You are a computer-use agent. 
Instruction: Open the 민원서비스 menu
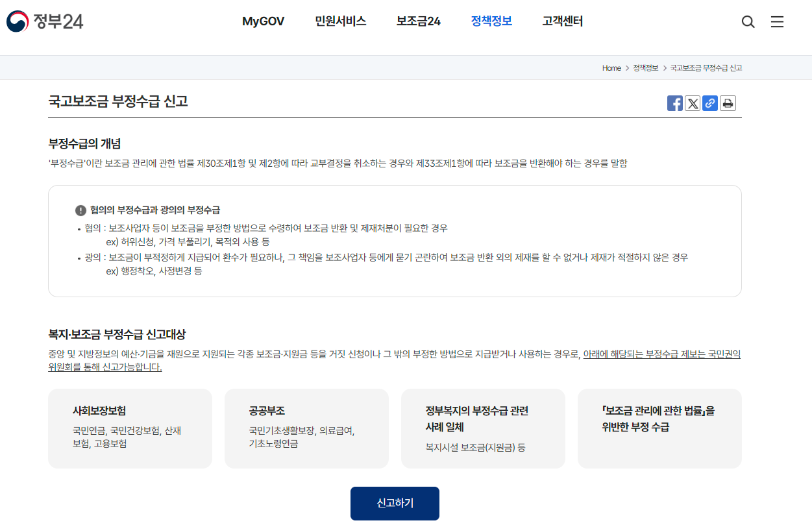click(x=340, y=21)
